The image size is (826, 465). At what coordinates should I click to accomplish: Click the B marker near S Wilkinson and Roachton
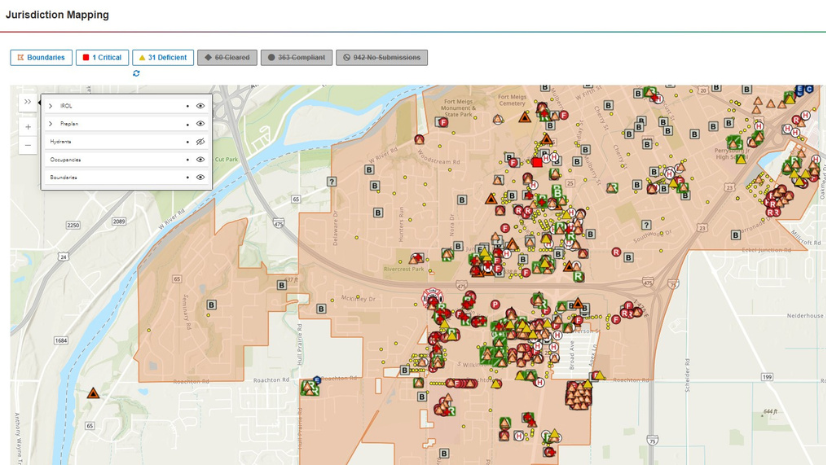tap(405, 370)
